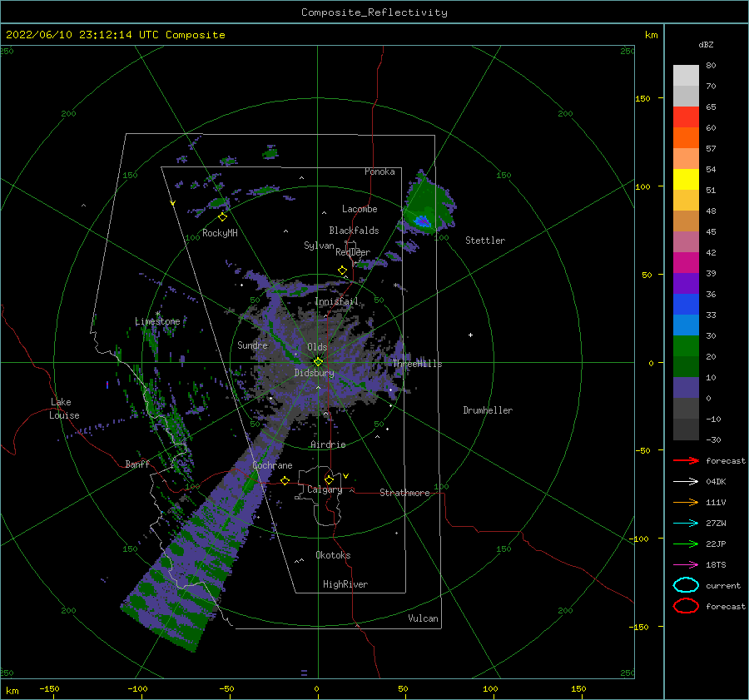Click the Strathmore label
The image size is (749, 700).
(404, 493)
